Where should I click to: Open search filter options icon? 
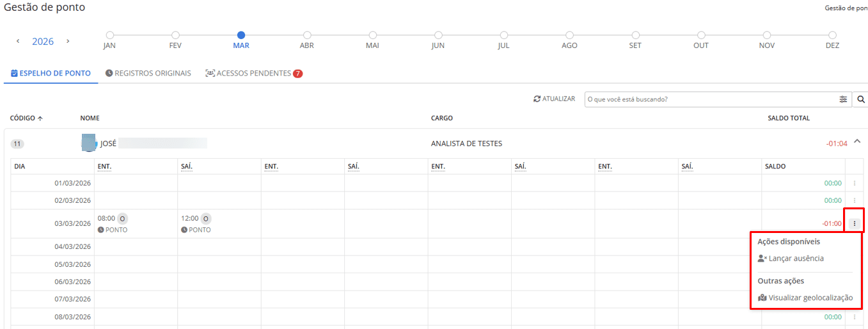coord(843,99)
